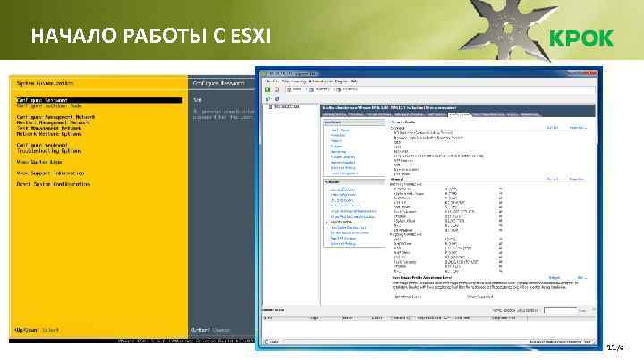The width and height of the screenshot is (644, 362).
Task: Click the forward navigation icon beside the back arrow
Action: point(276,89)
